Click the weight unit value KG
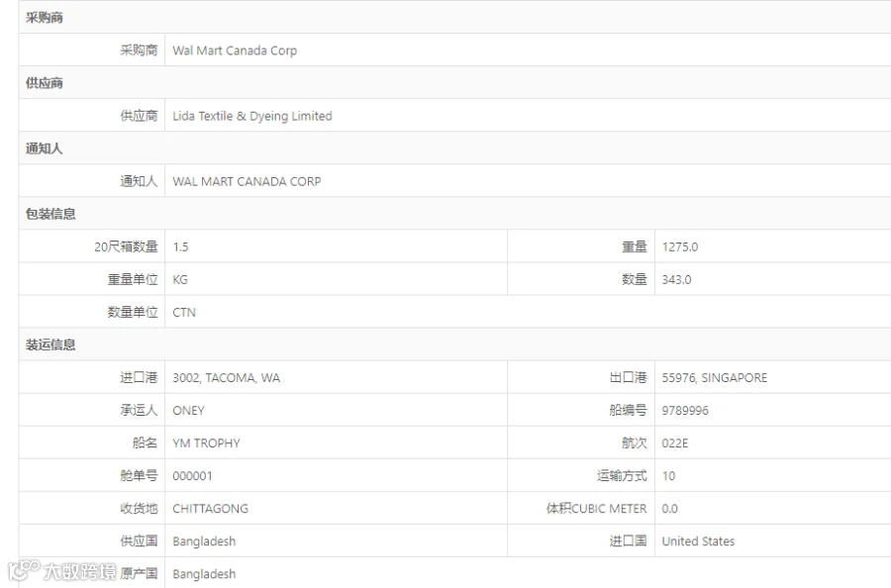891x588 pixels. (180, 279)
